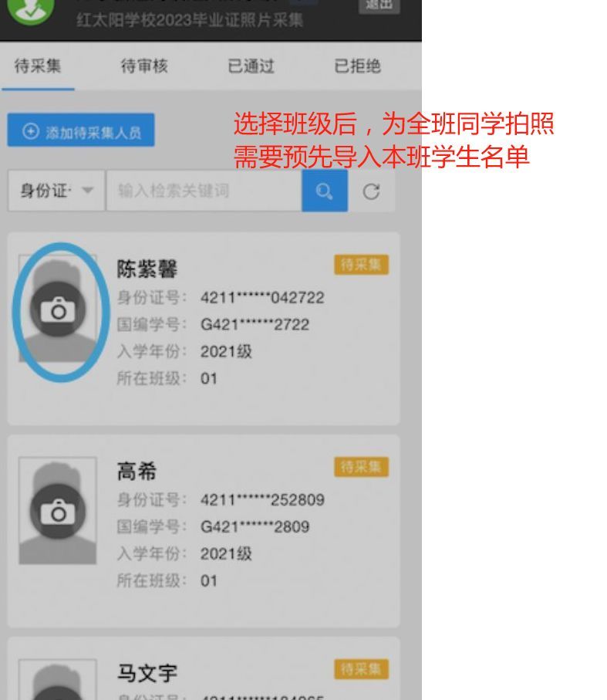Click 高希's 待采集 status badge
This screenshot has height=700, width=607.
361,467
